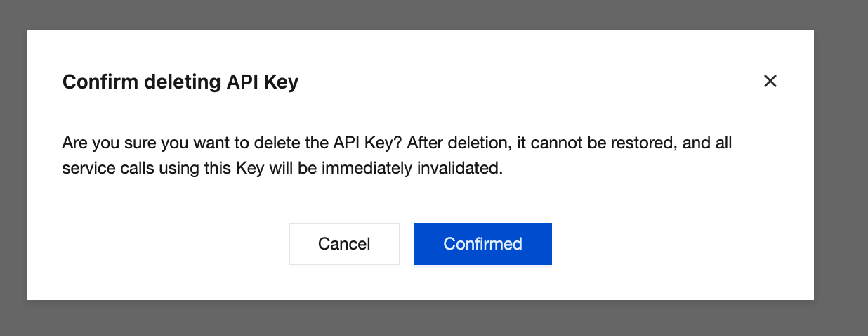
Task: Click the gray overlay below the dialog
Action: tap(421, 318)
